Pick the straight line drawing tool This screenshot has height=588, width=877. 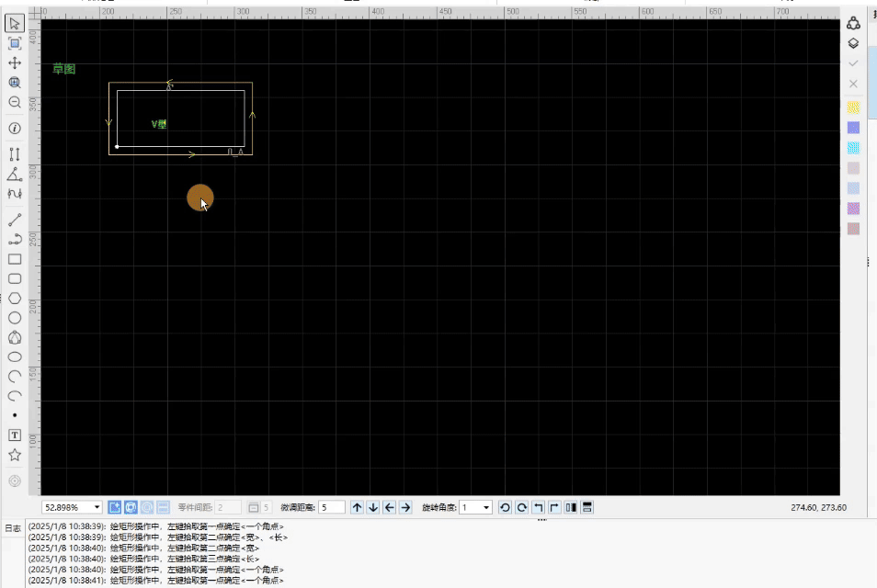pyautogui.click(x=15, y=220)
